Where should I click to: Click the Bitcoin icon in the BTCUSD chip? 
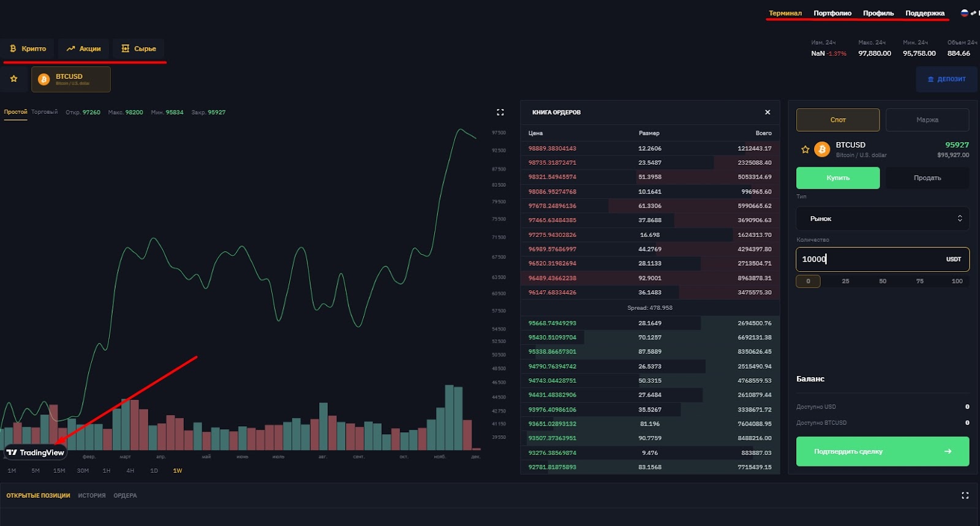(43, 79)
